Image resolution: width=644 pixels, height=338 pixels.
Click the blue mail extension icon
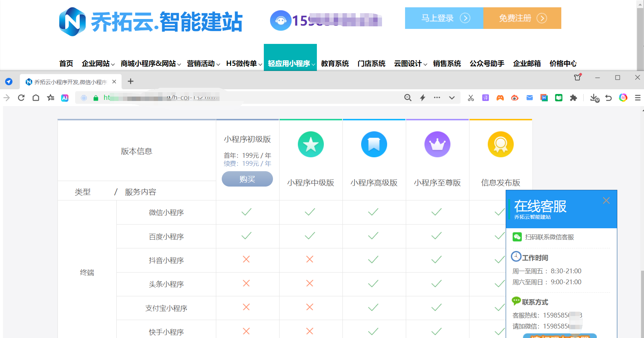click(529, 98)
